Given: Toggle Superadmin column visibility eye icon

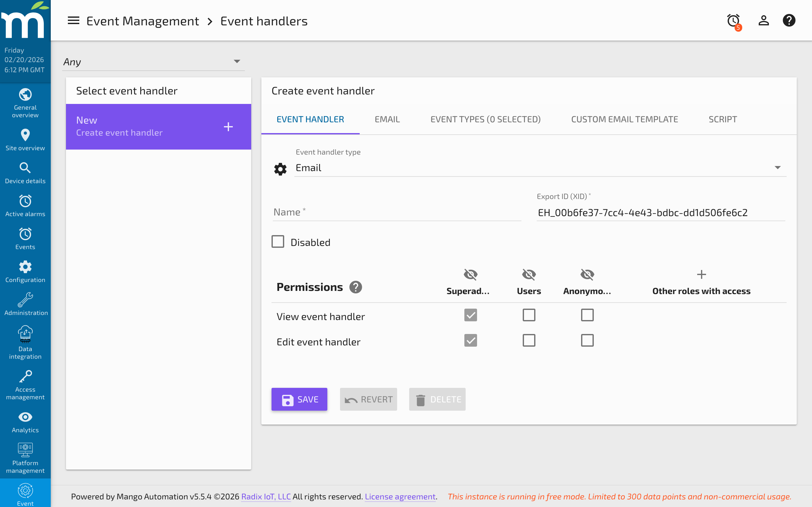Looking at the screenshot, I should click(470, 274).
